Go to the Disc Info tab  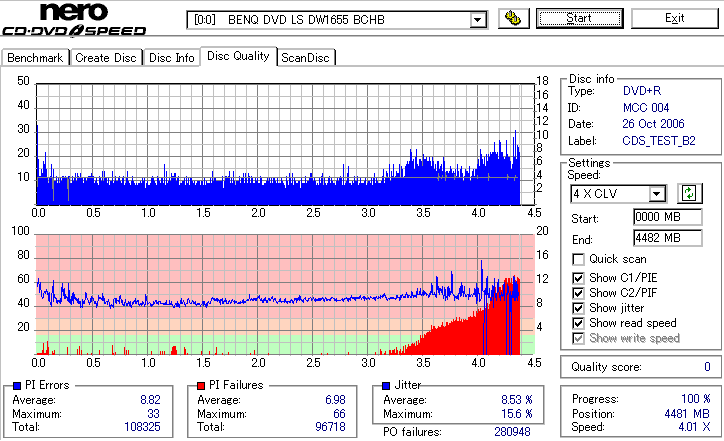(x=171, y=58)
